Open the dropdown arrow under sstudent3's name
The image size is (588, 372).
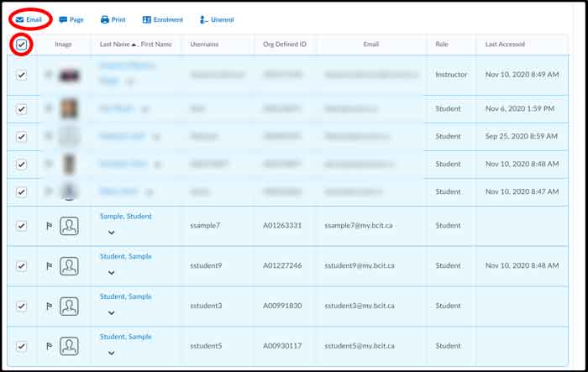click(112, 313)
